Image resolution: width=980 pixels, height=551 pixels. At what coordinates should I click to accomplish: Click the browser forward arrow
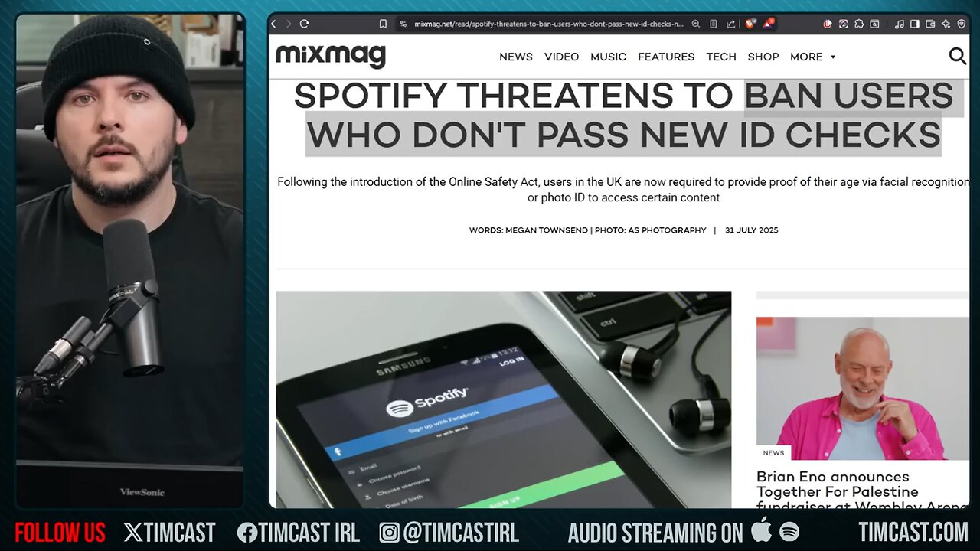289,24
